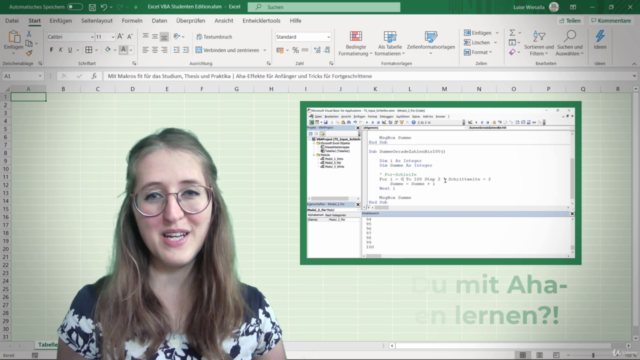Click the undo arrow icon
This screenshot has height=360, width=640.
click(104, 7)
